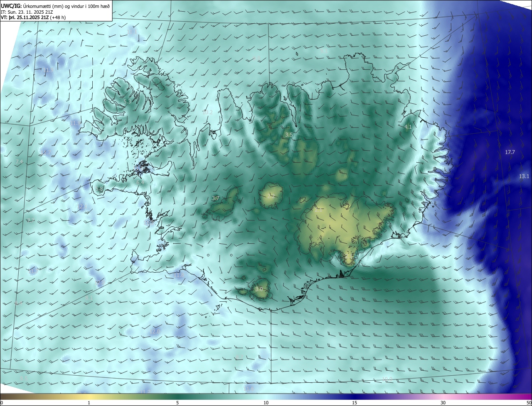
Task: Click the 5.3 value on the Westfjords
Action: coord(127,102)
